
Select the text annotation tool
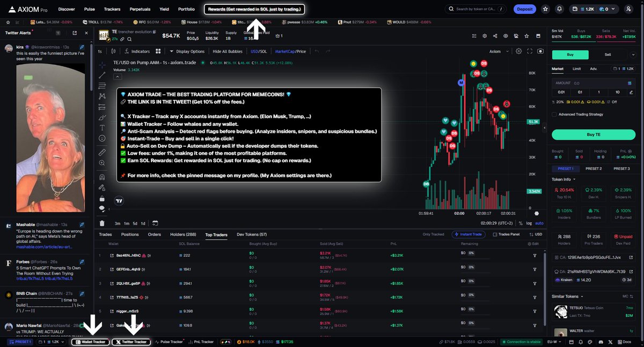[x=102, y=128]
